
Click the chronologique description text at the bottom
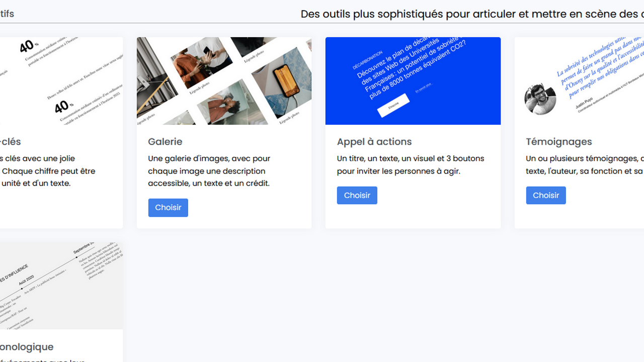[x=42, y=360]
